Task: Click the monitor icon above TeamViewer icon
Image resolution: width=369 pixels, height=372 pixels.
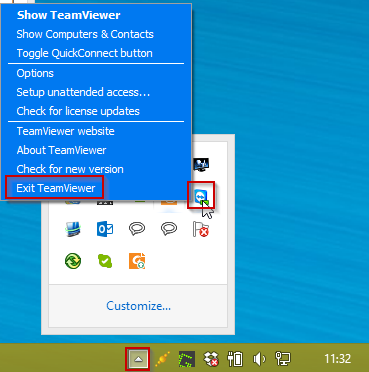Action: click(201, 165)
